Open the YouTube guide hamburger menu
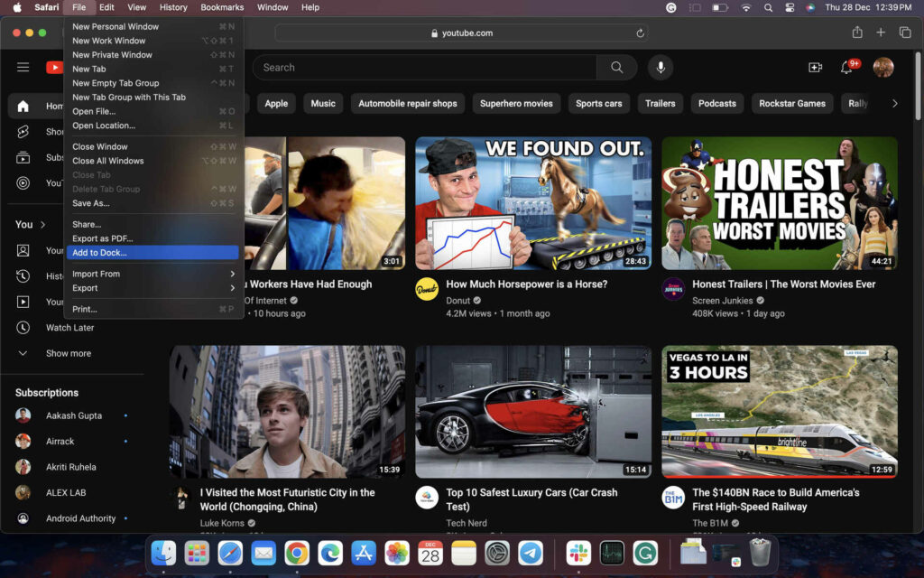 [23, 67]
